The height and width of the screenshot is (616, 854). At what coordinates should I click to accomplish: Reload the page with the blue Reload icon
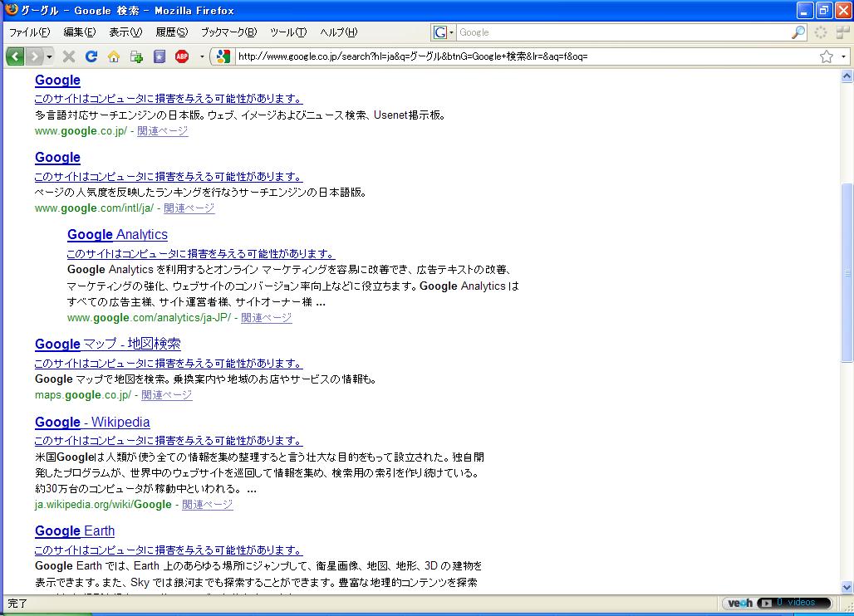tap(91, 56)
